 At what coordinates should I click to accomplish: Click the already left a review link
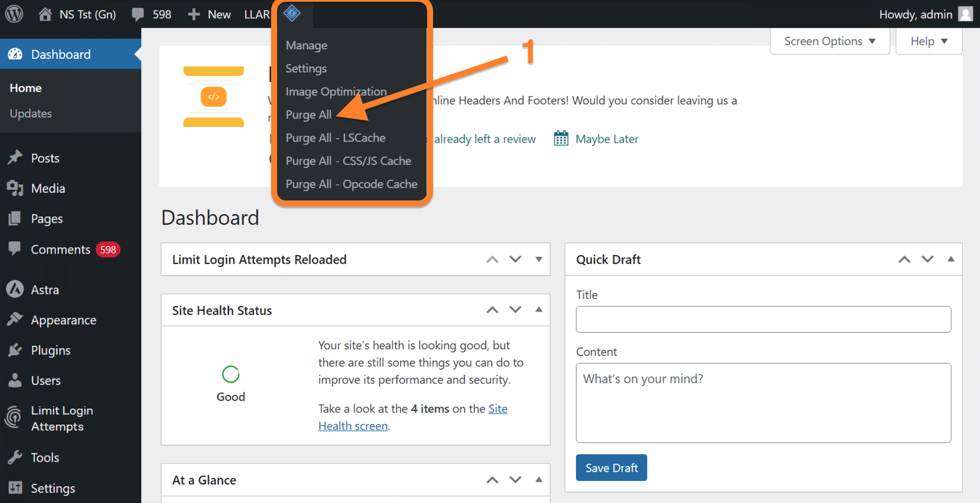coord(485,139)
